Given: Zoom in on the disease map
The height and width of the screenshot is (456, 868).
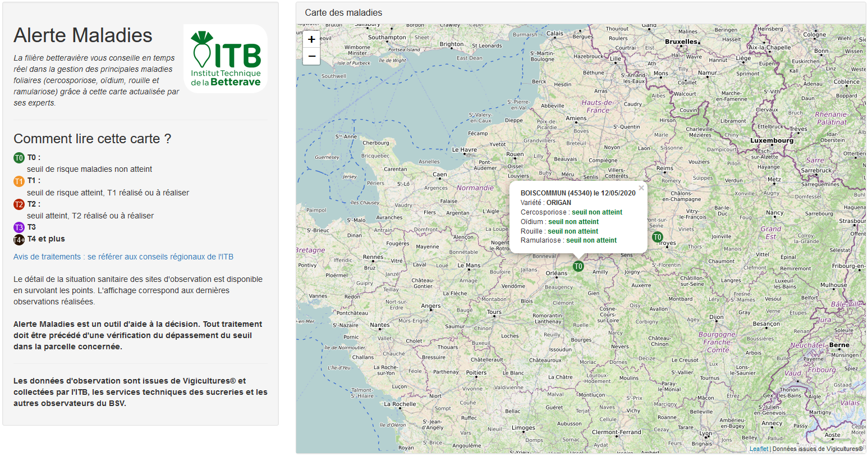Looking at the screenshot, I should point(311,39).
